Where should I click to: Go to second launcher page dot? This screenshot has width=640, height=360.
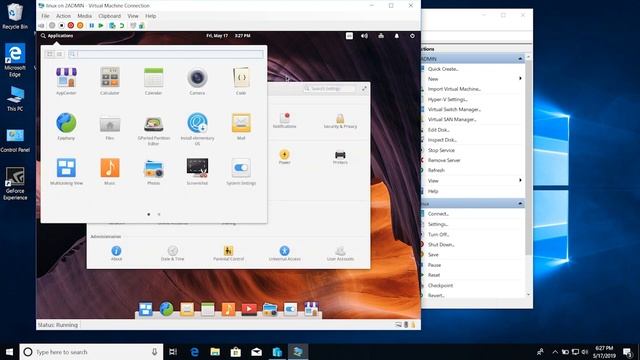point(159,214)
